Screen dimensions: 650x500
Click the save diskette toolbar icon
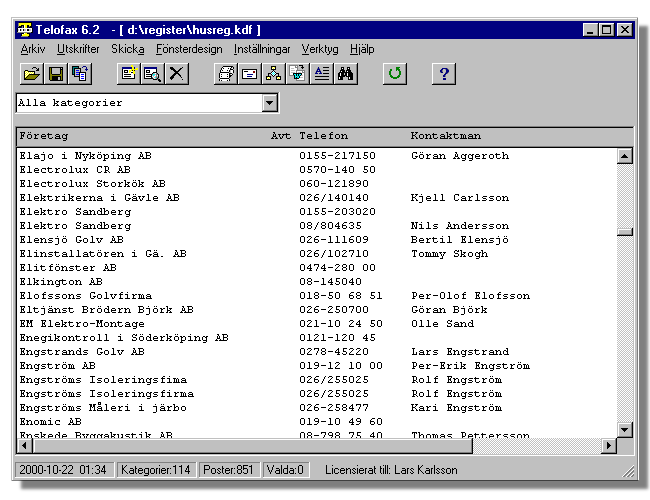pos(56,73)
